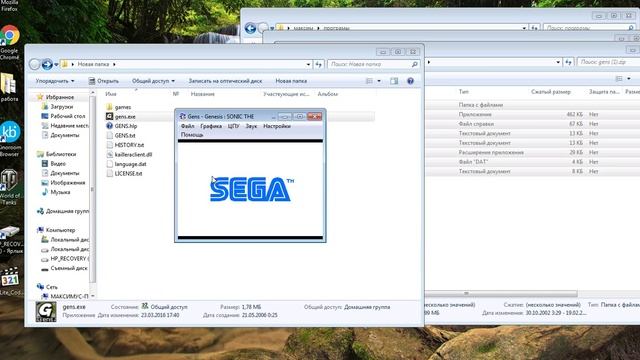Image resolution: width=640 pixels, height=360 pixels.
Task: Select the LICENSE.txt file
Action: pos(124,173)
